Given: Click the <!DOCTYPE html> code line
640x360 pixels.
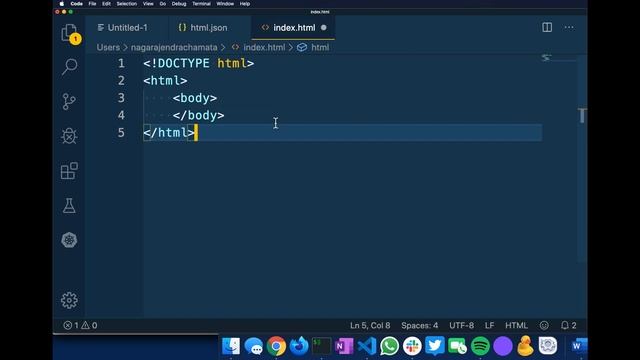Looking at the screenshot, I should 199,63.
